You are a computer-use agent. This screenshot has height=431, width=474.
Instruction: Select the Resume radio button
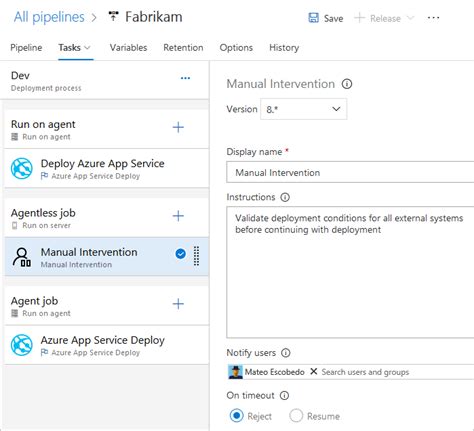296,416
